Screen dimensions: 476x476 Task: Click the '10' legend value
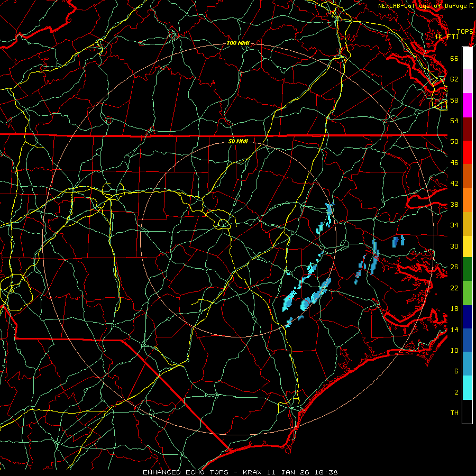tap(454, 350)
